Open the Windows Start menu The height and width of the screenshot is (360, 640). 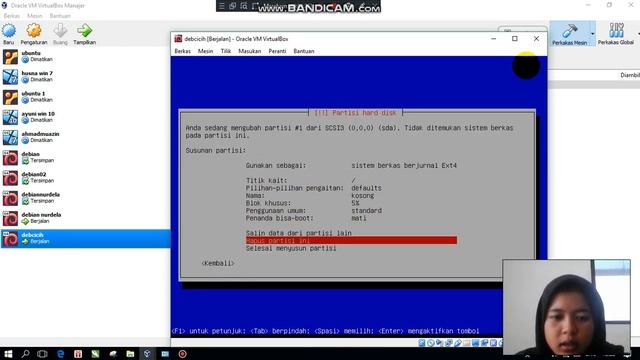click(x=8, y=353)
